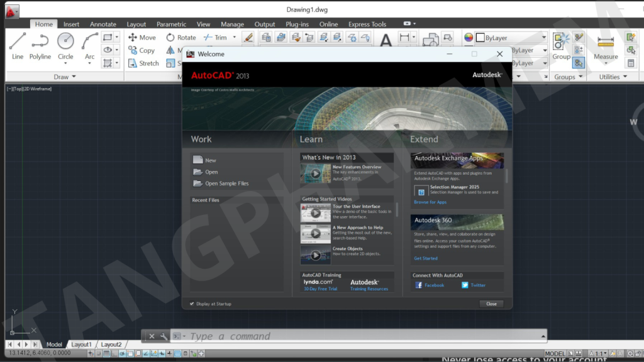Open the Layout1 tab
Viewport: 644px width, 362px height.
tap(81, 344)
